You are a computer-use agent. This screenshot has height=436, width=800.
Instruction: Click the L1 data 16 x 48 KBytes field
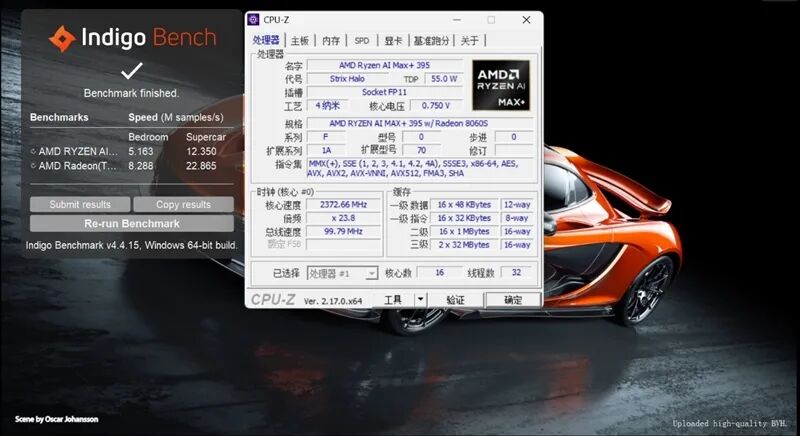[x=464, y=204]
